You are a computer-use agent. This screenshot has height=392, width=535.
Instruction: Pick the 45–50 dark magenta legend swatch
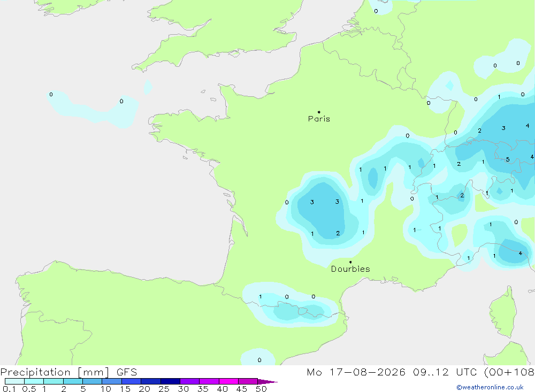(248, 381)
